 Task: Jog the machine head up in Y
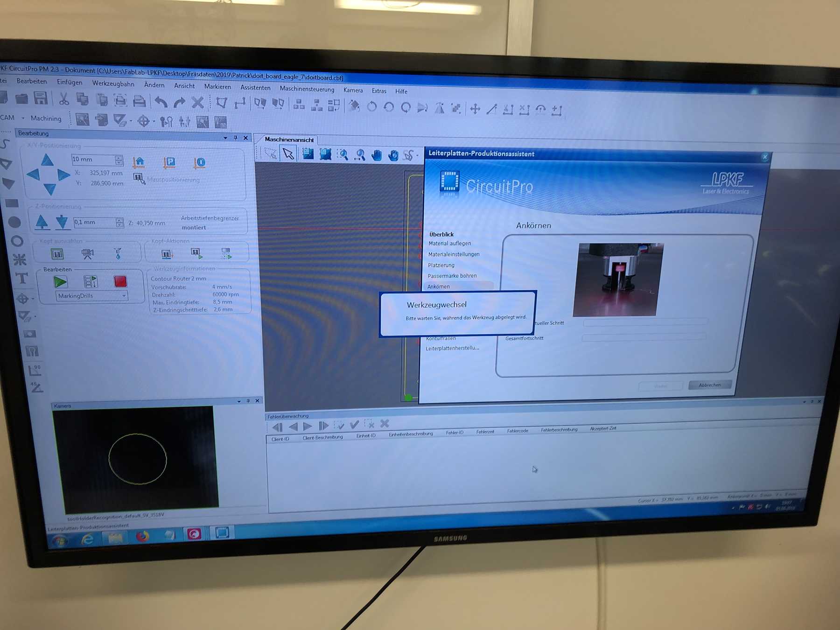pyautogui.click(x=47, y=160)
